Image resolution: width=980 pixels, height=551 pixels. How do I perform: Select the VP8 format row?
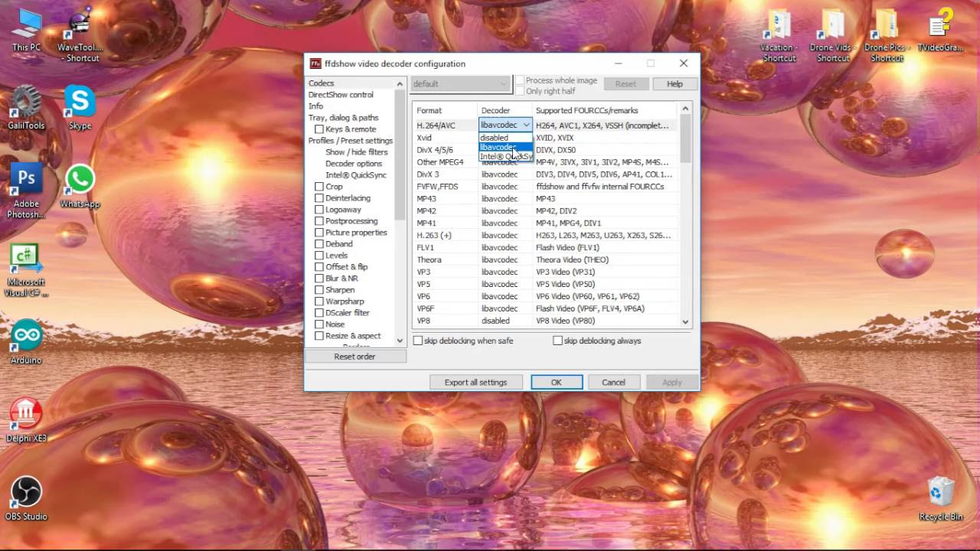pyautogui.click(x=545, y=321)
